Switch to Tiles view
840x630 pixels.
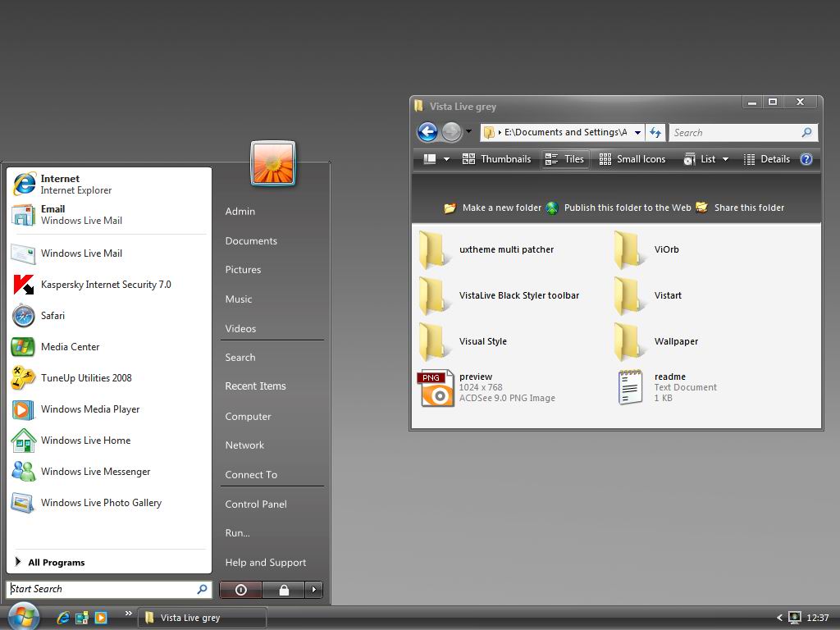coord(564,159)
